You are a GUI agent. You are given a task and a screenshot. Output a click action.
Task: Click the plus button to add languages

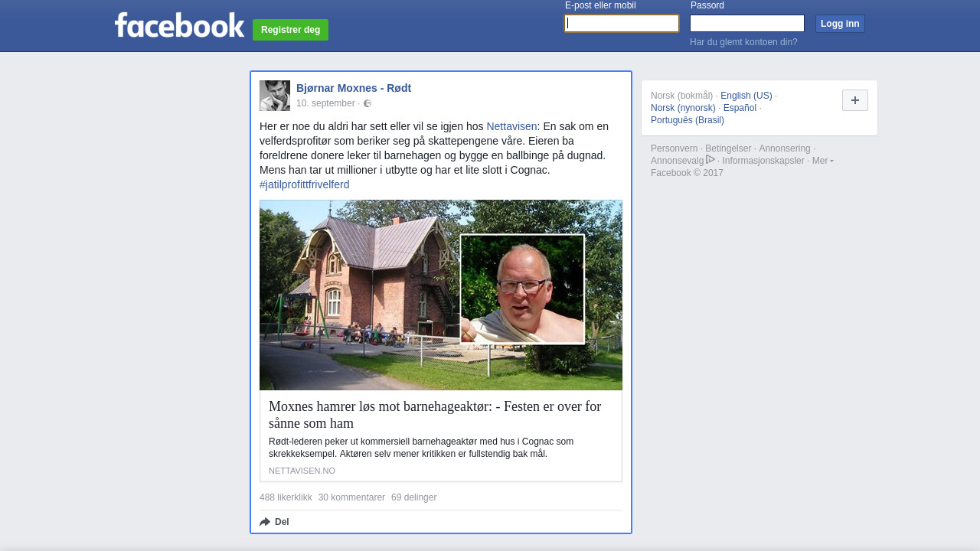point(855,100)
